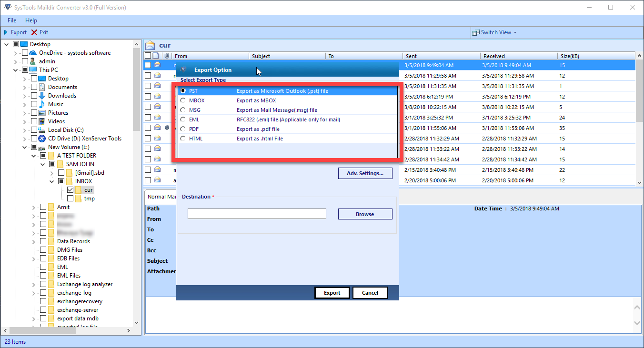Viewport: 644px width, 348px height.
Task: Expand the Amit folder node
Action: coord(34,207)
